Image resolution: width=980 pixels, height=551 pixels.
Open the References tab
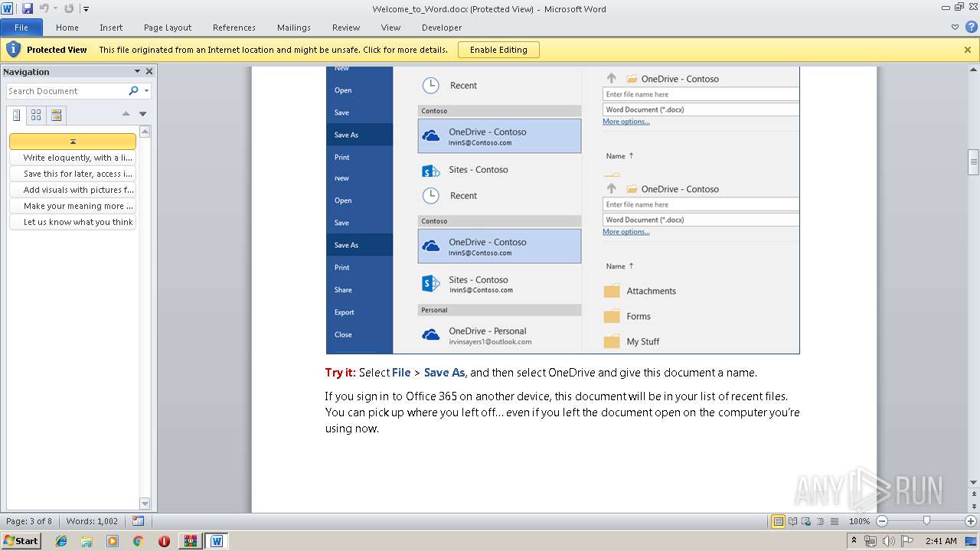click(234, 28)
